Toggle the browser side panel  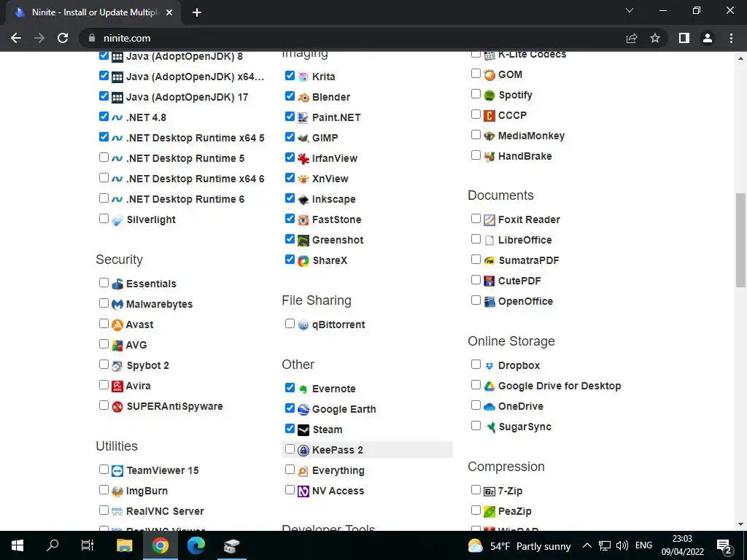[x=684, y=38]
